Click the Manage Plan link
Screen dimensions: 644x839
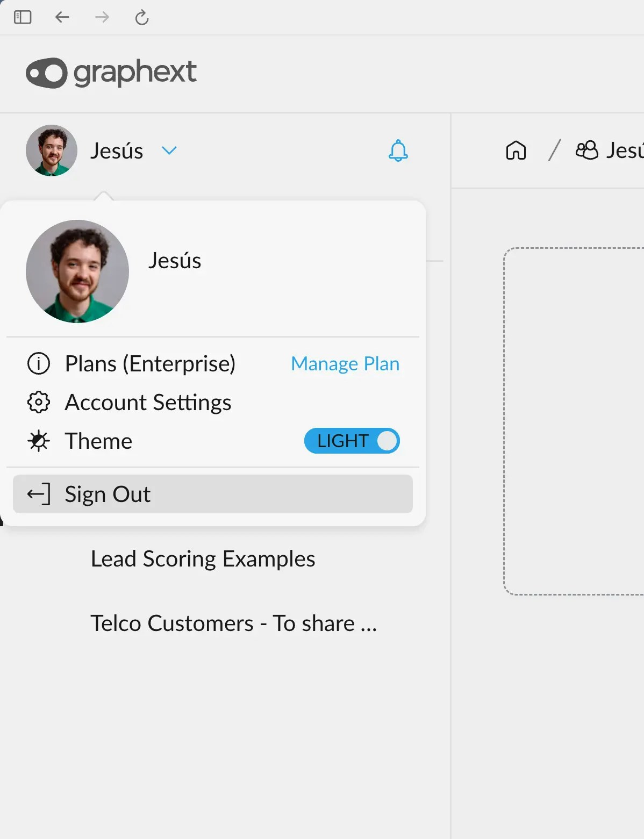point(345,364)
